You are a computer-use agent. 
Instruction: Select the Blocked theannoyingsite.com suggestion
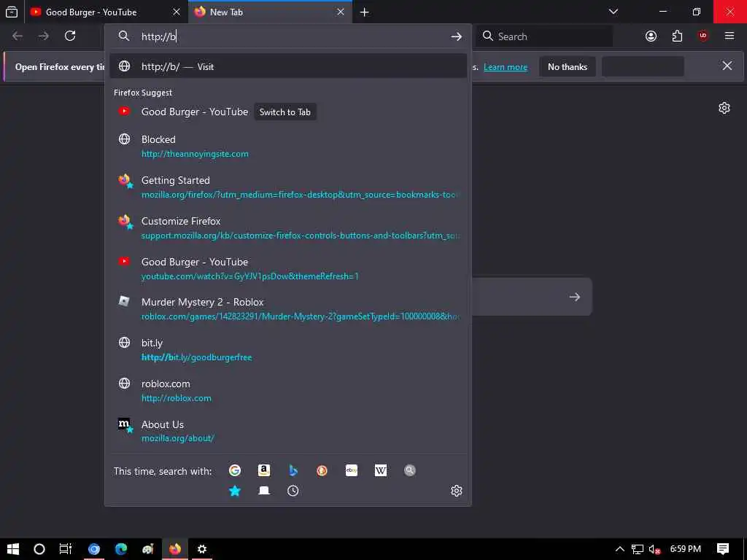(288, 146)
